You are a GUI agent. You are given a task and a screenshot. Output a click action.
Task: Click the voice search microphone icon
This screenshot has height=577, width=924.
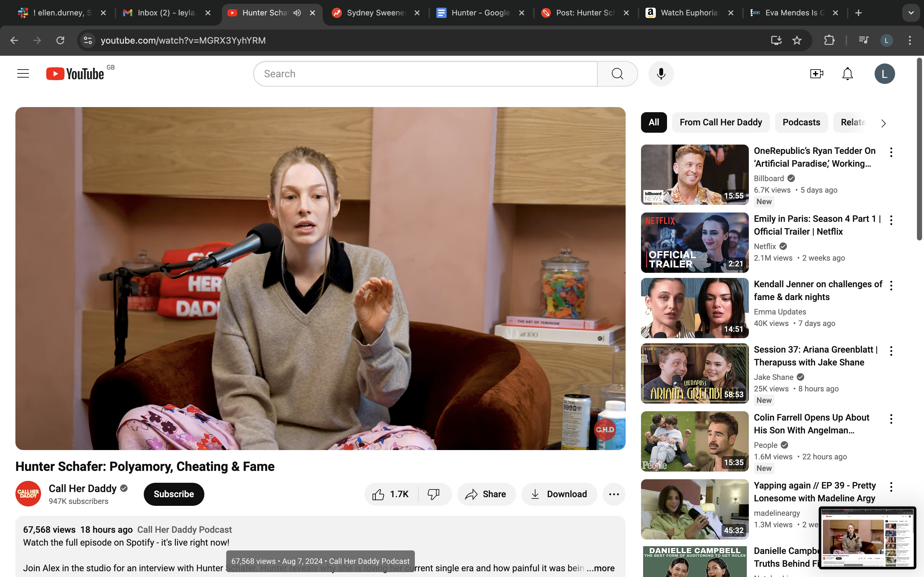[x=661, y=74]
